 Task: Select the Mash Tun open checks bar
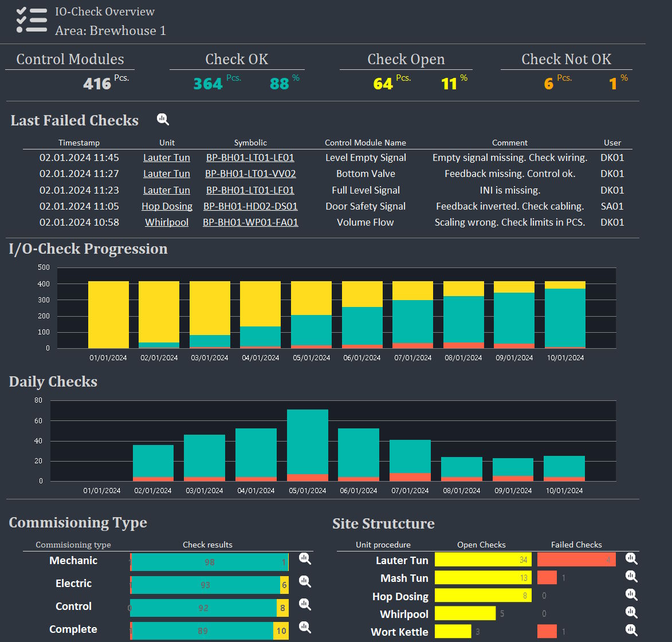pyautogui.click(x=483, y=578)
